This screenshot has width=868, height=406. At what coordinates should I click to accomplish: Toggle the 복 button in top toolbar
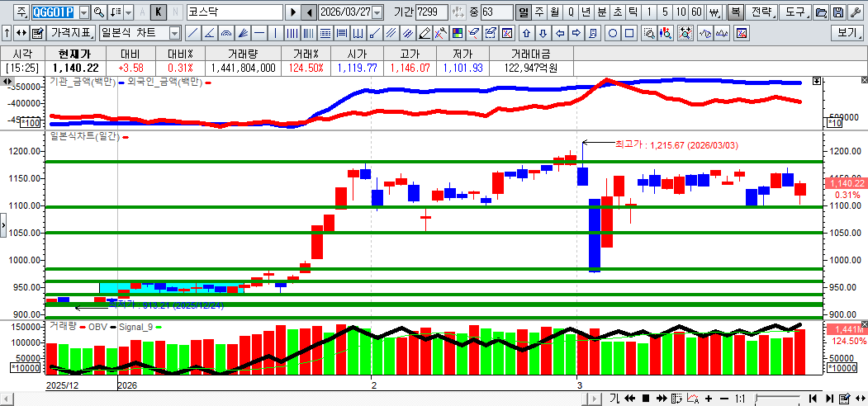point(734,12)
